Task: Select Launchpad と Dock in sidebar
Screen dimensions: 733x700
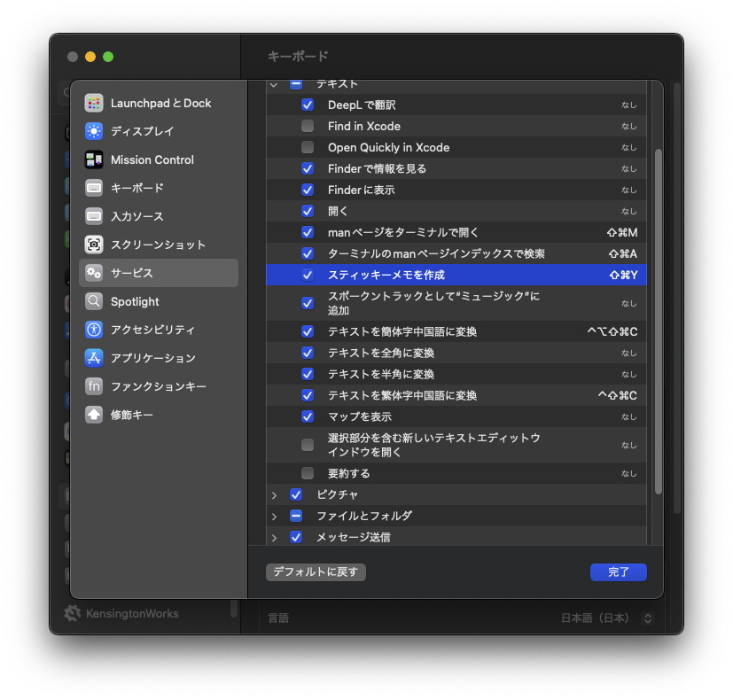Action: tap(159, 104)
